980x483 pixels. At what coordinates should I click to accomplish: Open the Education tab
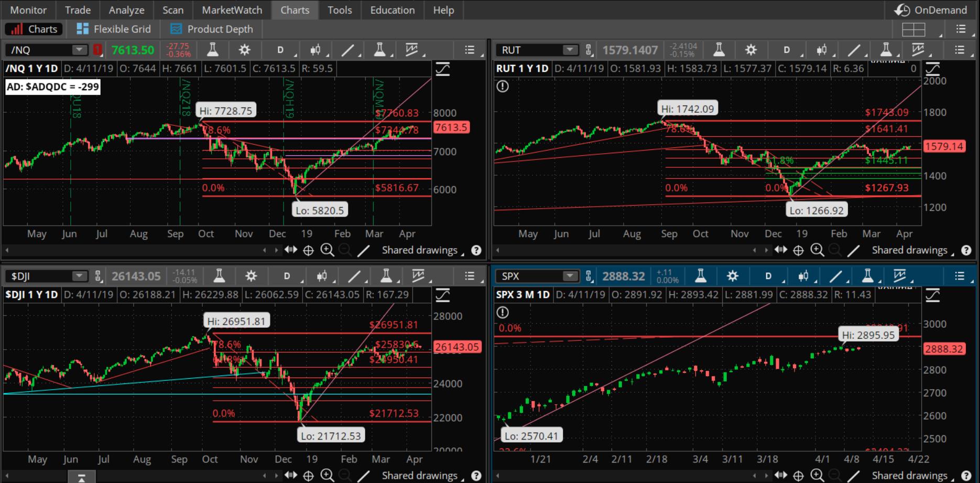392,10
